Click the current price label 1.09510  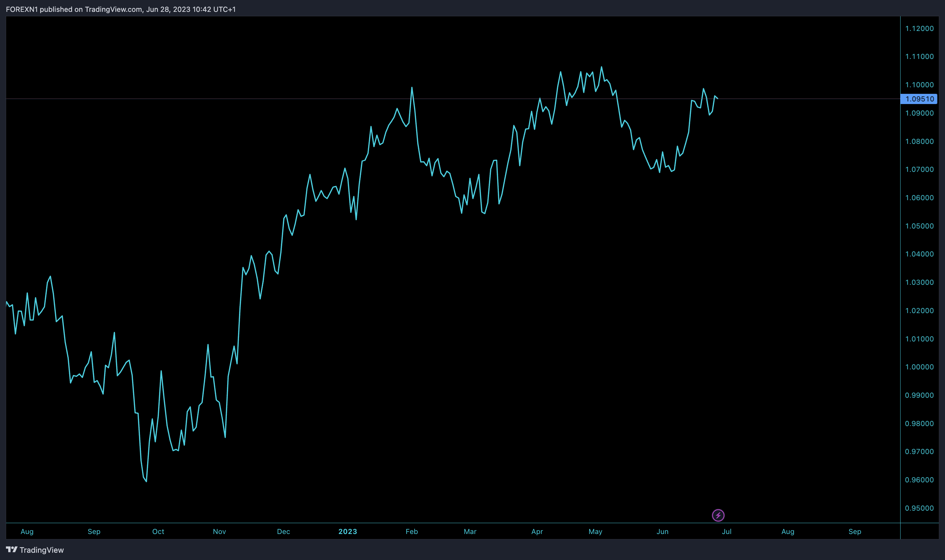919,99
